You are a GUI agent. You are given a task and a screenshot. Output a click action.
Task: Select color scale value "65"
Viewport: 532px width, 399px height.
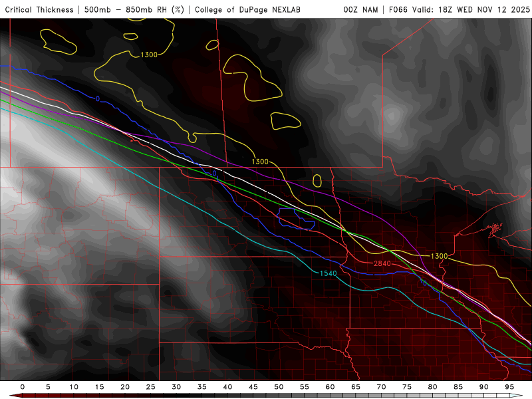356,387
